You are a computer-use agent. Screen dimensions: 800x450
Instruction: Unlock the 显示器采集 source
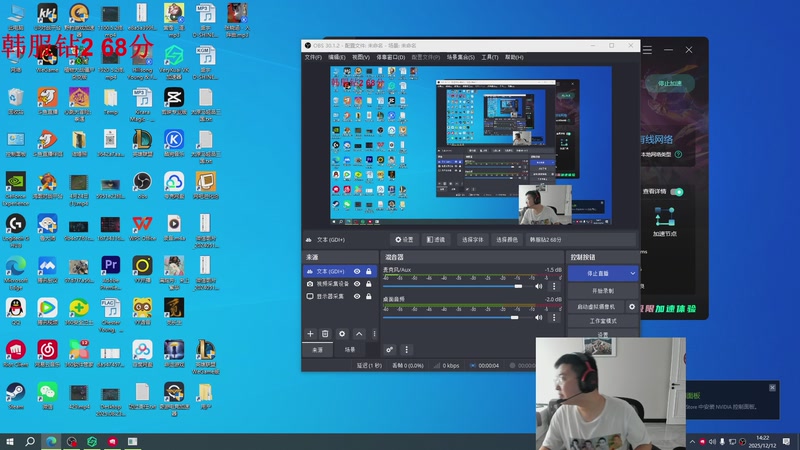pos(369,296)
